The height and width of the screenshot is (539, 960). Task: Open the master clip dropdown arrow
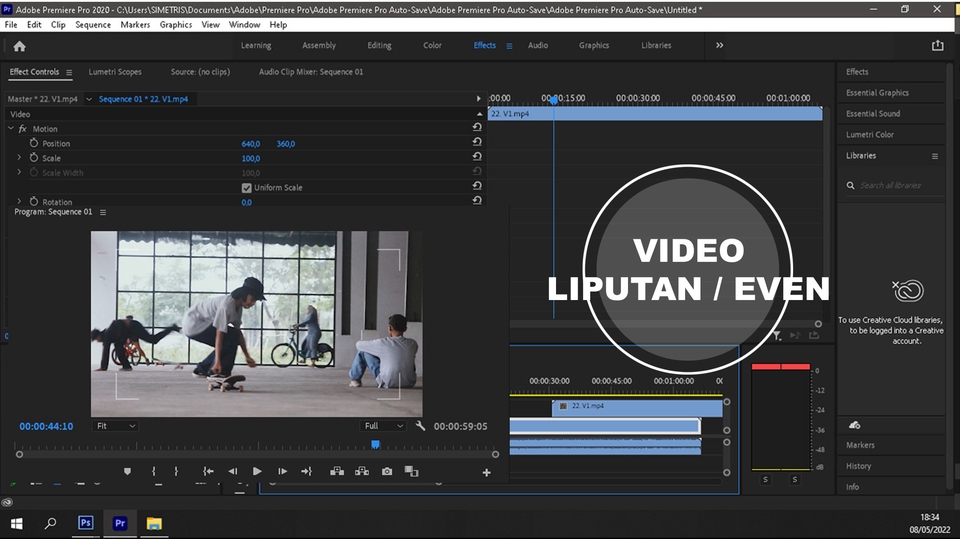pyautogui.click(x=89, y=99)
